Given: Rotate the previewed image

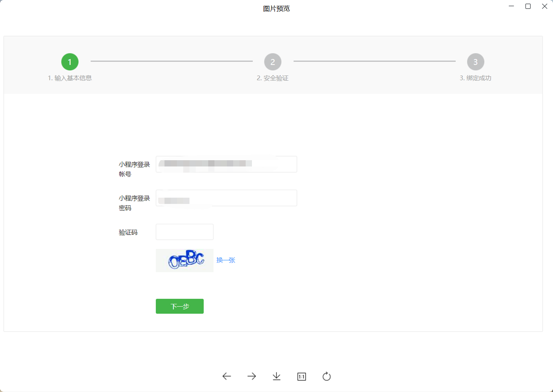Looking at the screenshot, I should (326, 376).
